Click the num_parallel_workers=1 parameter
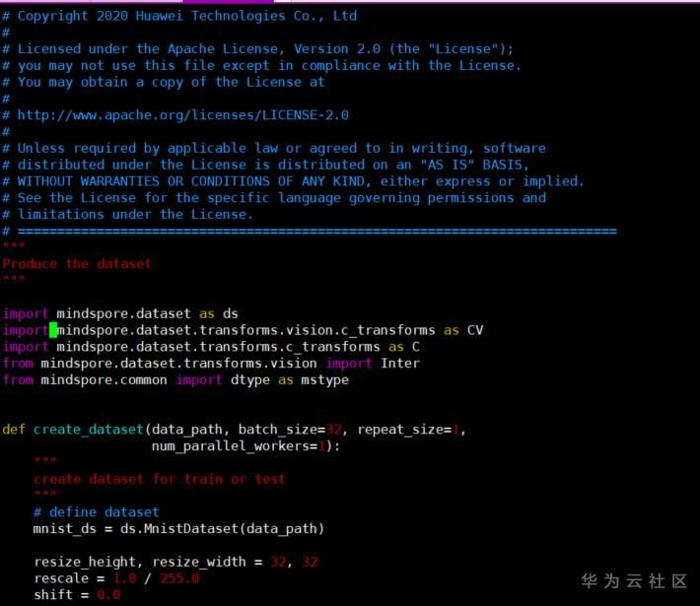This screenshot has width=700, height=606. pyautogui.click(x=238, y=446)
